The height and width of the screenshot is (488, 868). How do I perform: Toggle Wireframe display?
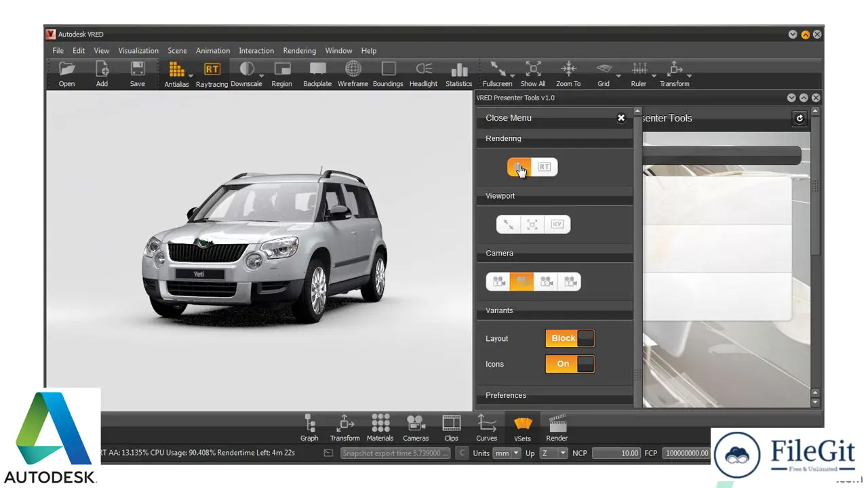click(x=353, y=74)
